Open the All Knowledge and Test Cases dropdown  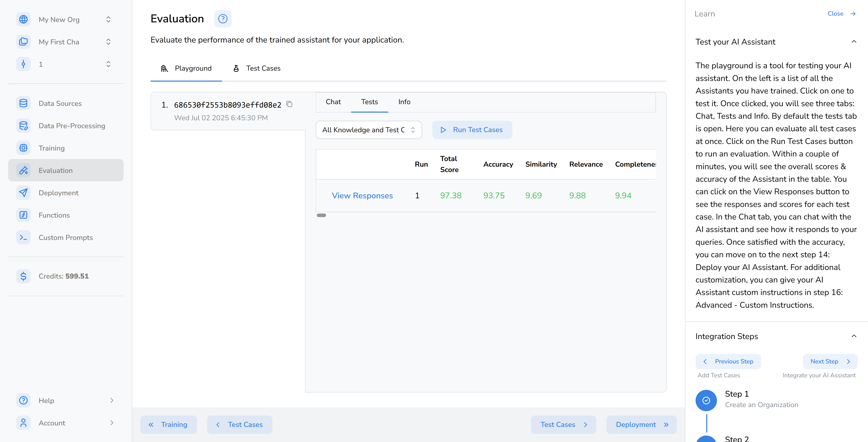pyautogui.click(x=369, y=130)
